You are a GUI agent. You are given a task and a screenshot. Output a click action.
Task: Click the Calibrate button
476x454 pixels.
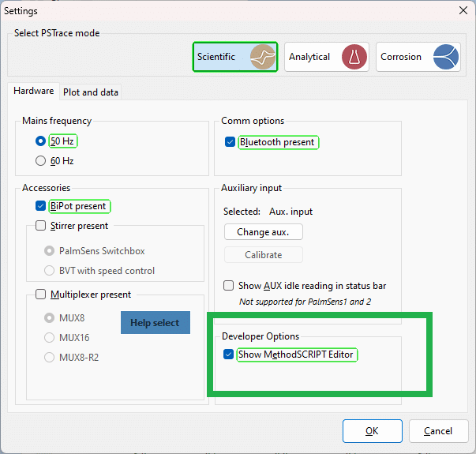263,255
